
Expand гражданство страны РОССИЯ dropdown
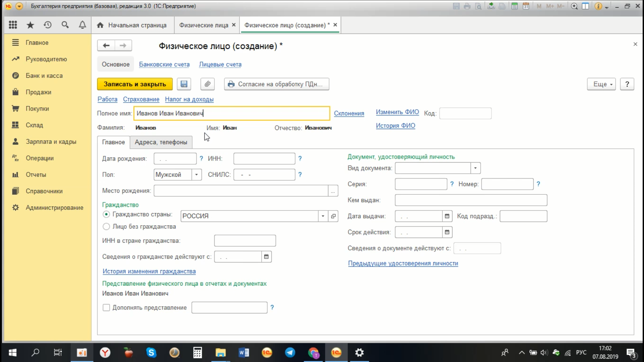(x=322, y=216)
